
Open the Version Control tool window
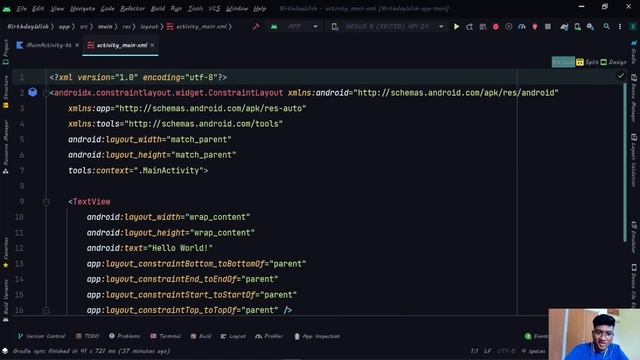tap(41, 336)
